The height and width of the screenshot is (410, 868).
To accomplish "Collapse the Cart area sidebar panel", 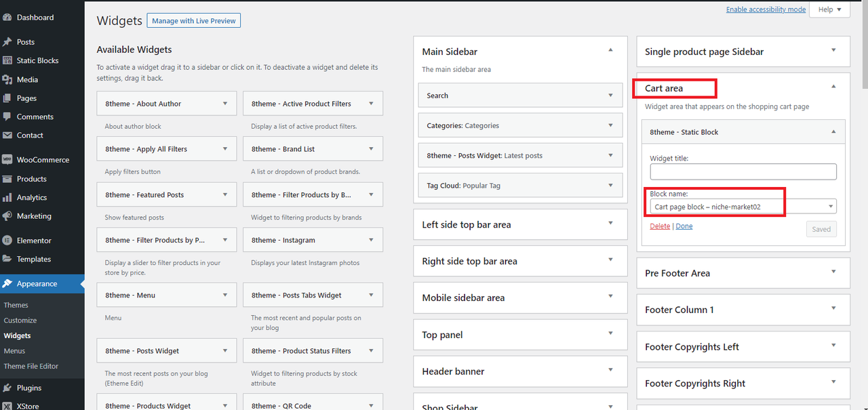I will tap(833, 87).
